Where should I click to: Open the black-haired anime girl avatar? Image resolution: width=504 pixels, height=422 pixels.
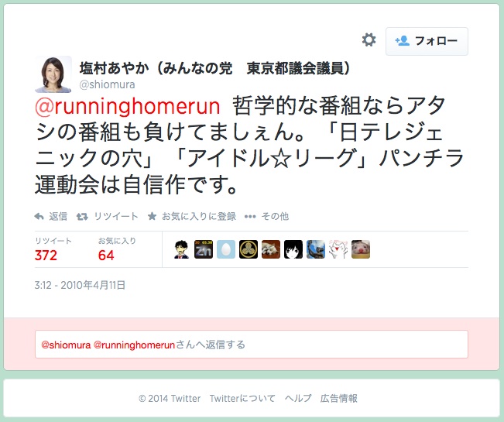tap(293, 249)
